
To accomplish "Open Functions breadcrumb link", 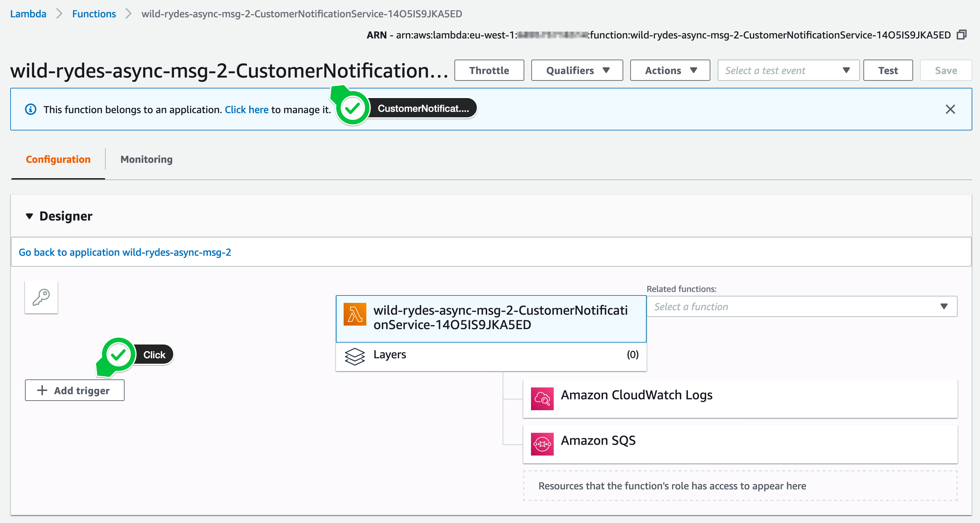I will click(94, 14).
